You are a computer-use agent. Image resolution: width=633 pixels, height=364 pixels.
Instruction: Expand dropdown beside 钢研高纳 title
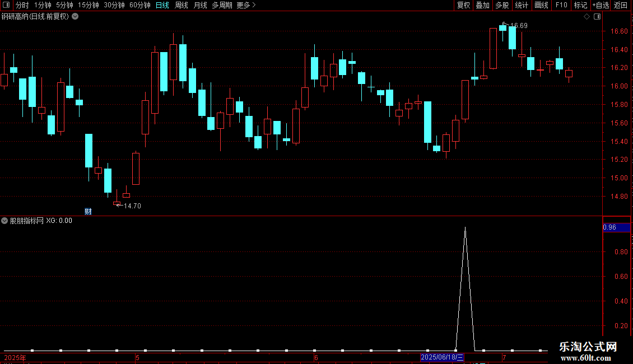pyautogui.click(x=75, y=16)
